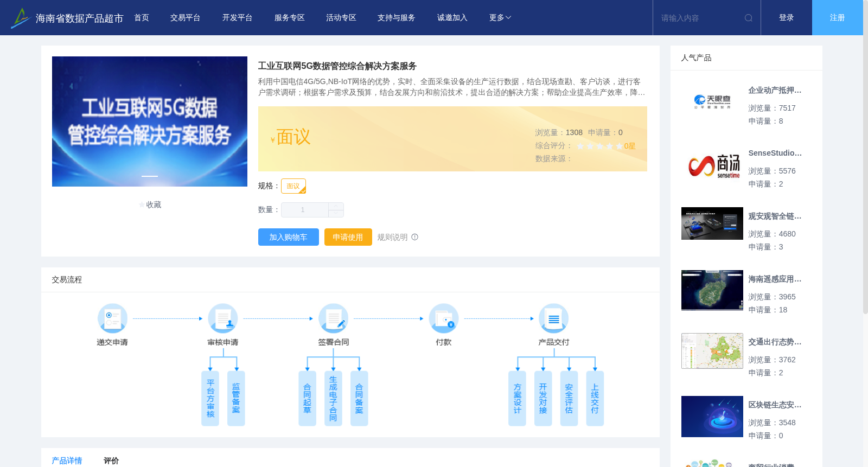Click the 海南省数据产品超市 logo icon
868x467 pixels.
point(21,18)
